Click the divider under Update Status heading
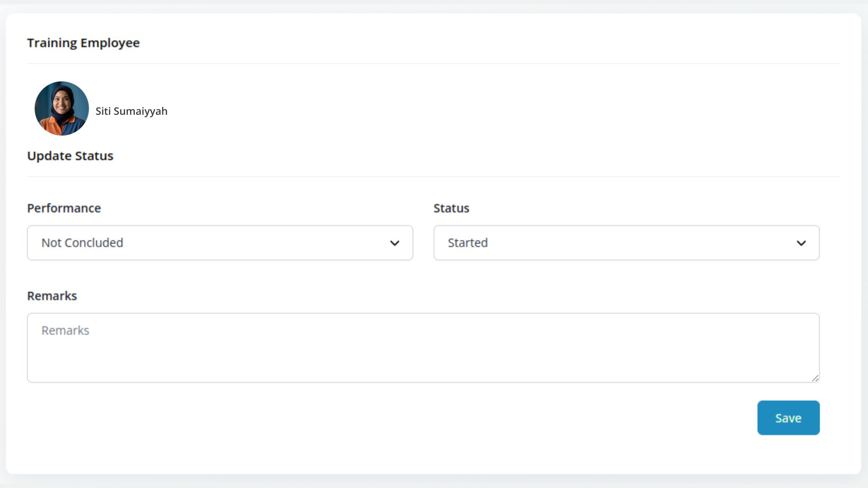Screen dimensions: 868x488 click(433, 176)
